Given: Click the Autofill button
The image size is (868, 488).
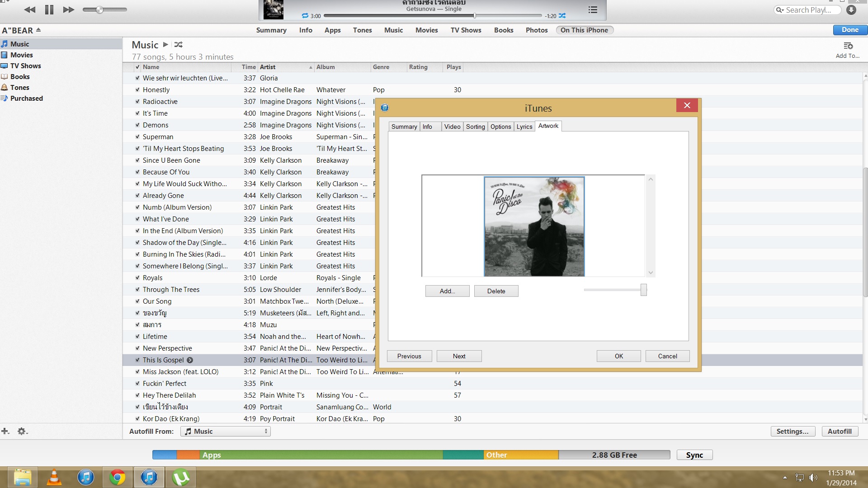Looking at the screenshot, I should 840,432.
